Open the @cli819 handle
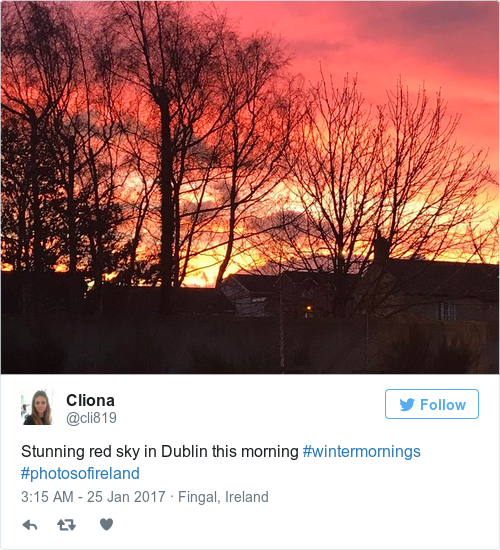Screen dimensions: 500x550 click(x=91, y=418)
